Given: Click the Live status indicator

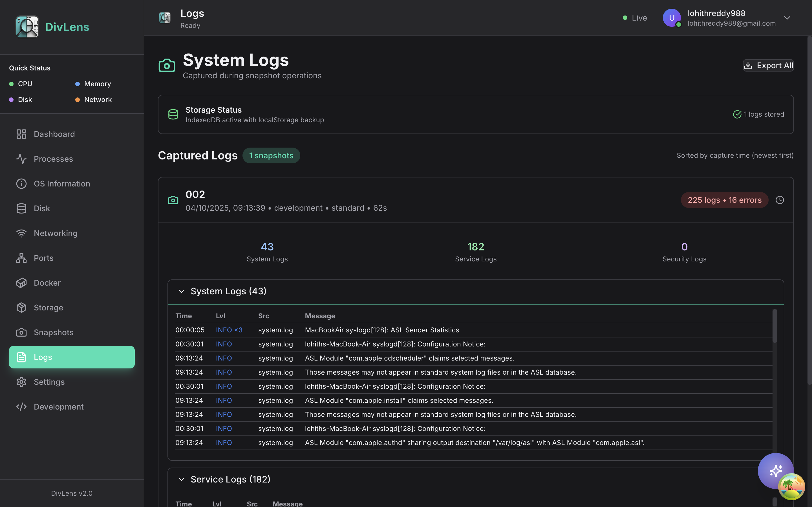Looking at the screenshot, I should click(635, 18).
